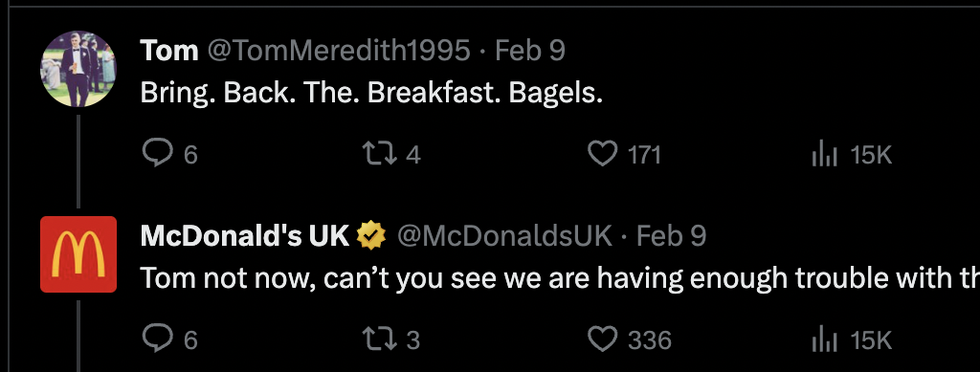Open Tom's profile picture
Image resolution: width=980 pixels, height=372 pixels.
78,69
